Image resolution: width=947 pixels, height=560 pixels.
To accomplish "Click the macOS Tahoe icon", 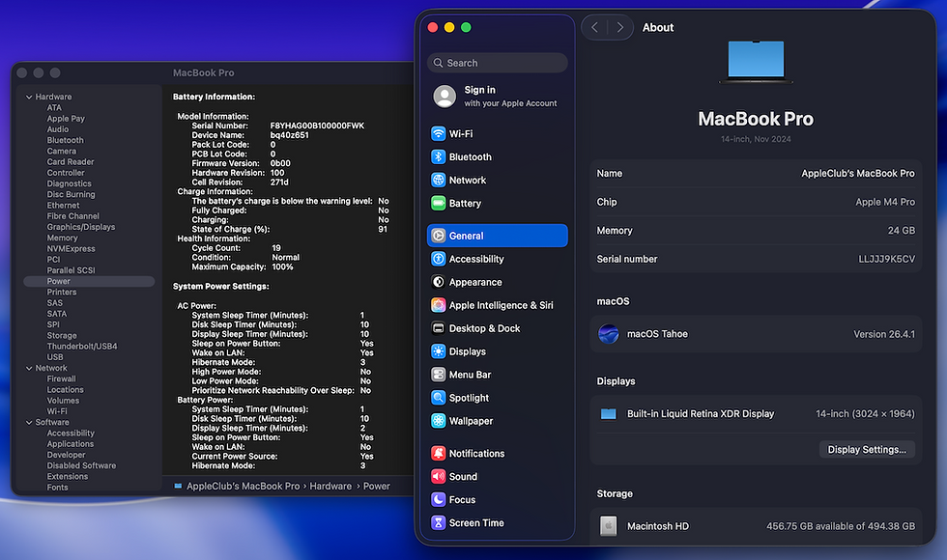I will click(608, 334).
